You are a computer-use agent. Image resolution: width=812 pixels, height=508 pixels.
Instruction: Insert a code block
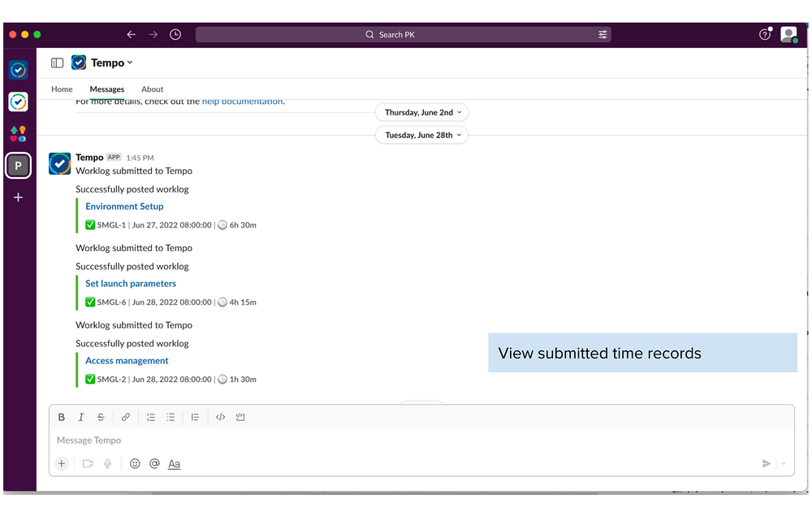click(x=240, y=417)
